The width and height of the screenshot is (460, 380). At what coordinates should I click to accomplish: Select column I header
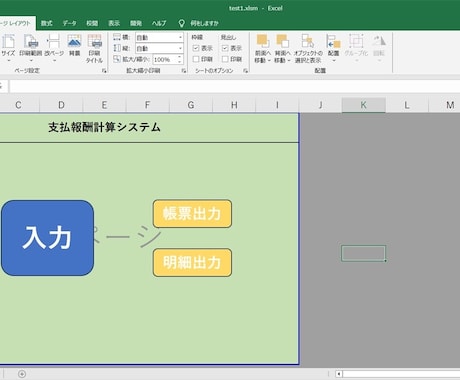[277, 105]
